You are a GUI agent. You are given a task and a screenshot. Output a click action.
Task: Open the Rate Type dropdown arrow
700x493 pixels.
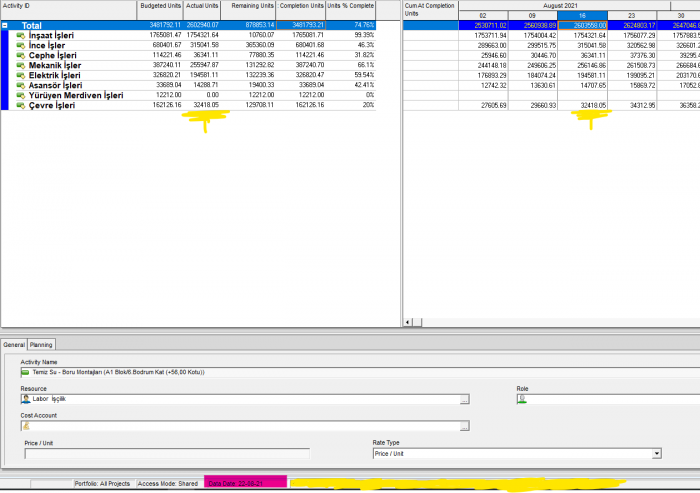656,454
